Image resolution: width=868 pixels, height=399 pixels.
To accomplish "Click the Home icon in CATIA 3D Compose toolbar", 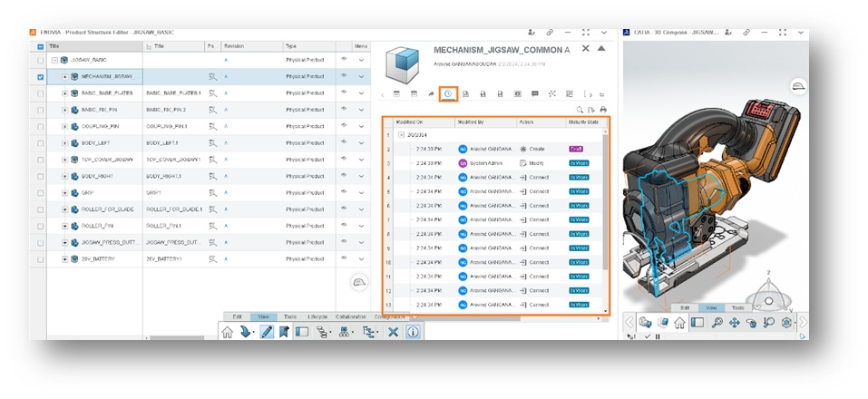I will pos(679,322).
